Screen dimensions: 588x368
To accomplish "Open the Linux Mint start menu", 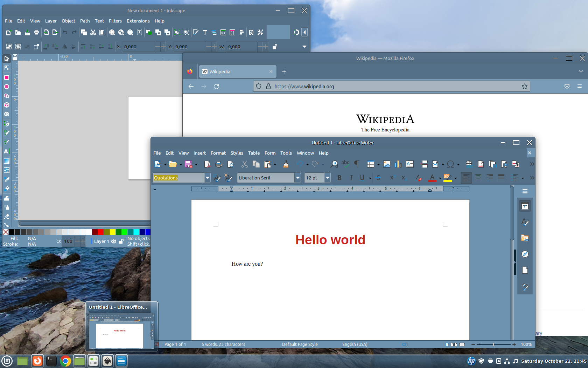I will coord(7,361).
